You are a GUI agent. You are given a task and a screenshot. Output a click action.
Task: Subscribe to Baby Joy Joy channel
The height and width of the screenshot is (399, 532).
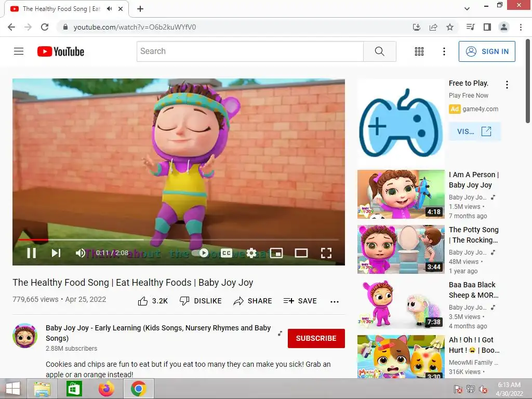(316, 338)
